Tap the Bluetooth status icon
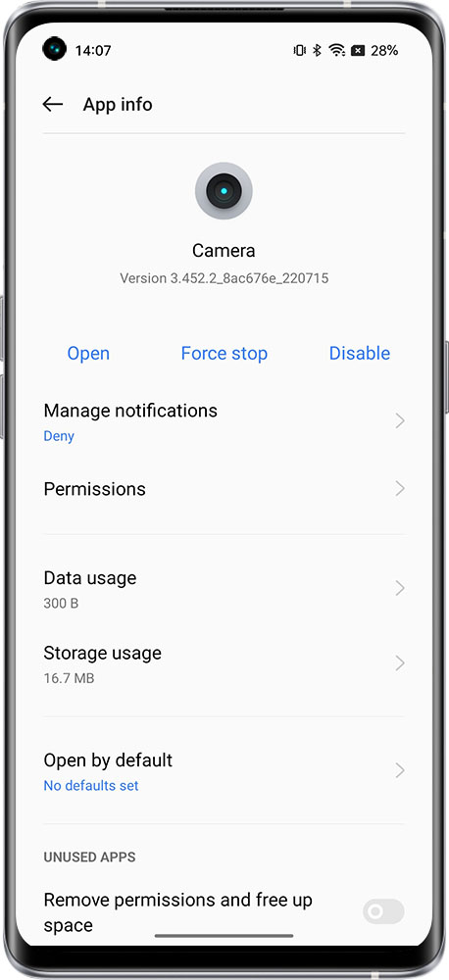Viewport: 449px width, 980px height. coord(317,51)
